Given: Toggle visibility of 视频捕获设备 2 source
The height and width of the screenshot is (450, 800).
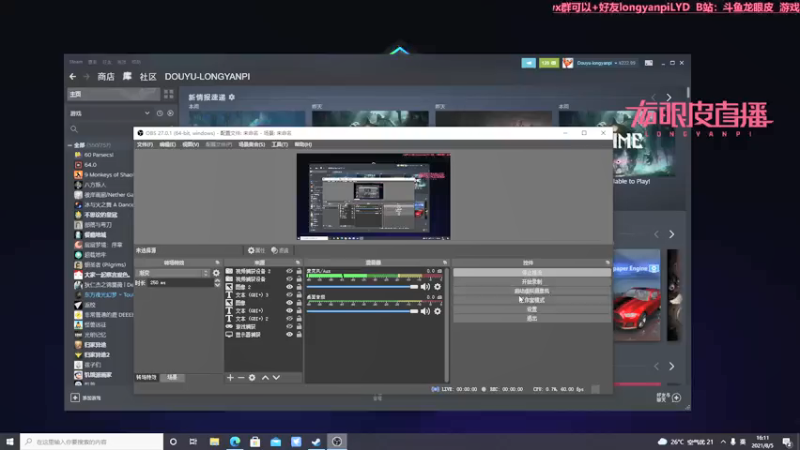Looking at the screenshot, I should click(289, 271).
